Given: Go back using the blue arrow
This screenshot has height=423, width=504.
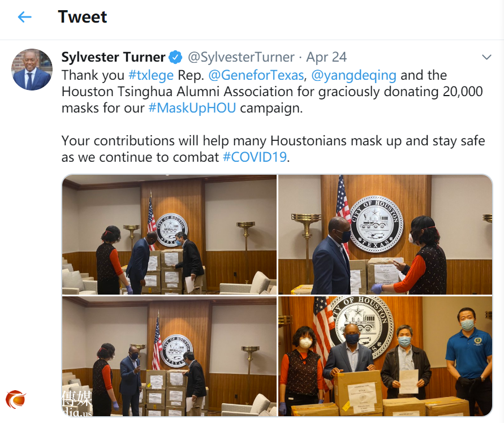Looking at the screenshot, I should coord(24,17).
